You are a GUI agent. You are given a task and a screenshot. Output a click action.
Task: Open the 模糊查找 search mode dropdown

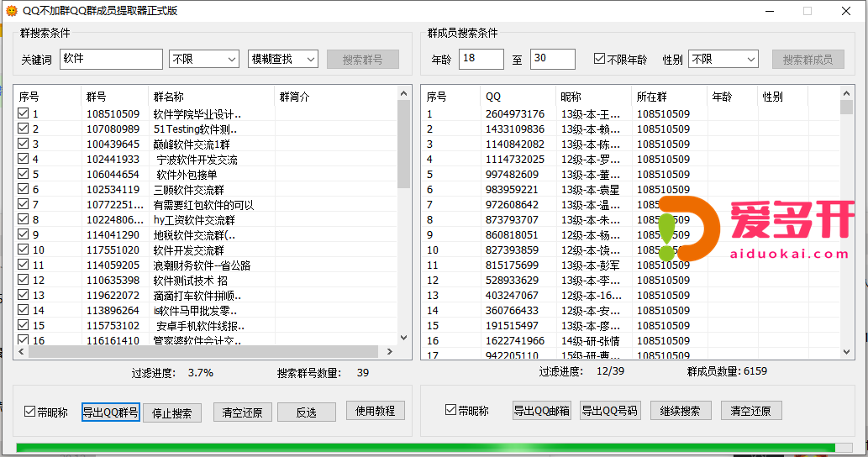(x=283, y=59)
